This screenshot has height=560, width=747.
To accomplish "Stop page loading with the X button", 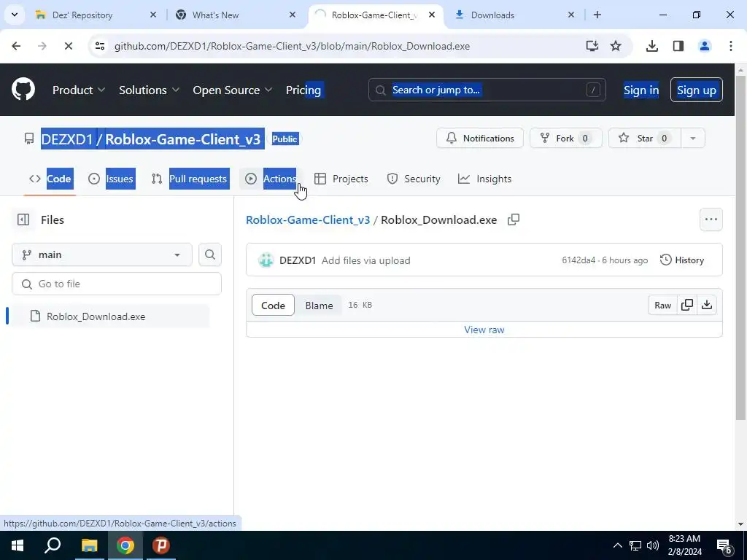I will pyautogui.click(x=68, y=46).
